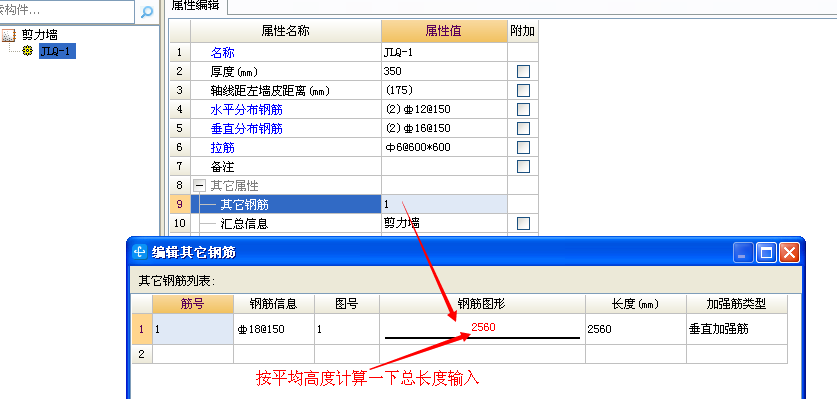Screen dimensions: 837x399
Task: Close the 编辑其它钢筋 dialog
Action: click(789, 252)
